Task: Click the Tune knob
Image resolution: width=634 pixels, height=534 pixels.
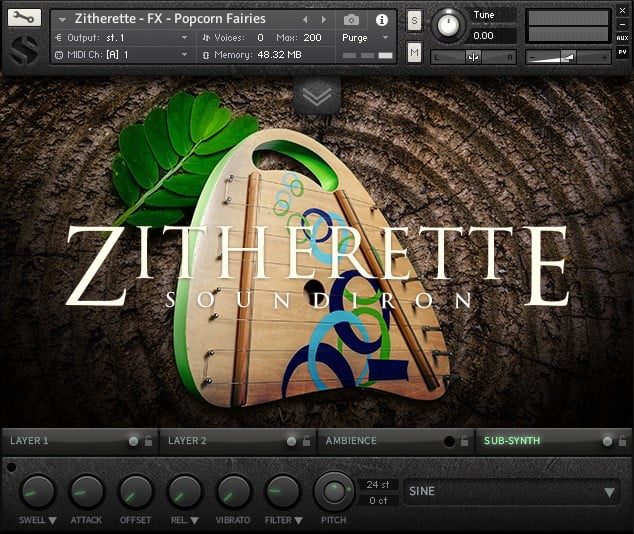Action: (x=450, y=23)
